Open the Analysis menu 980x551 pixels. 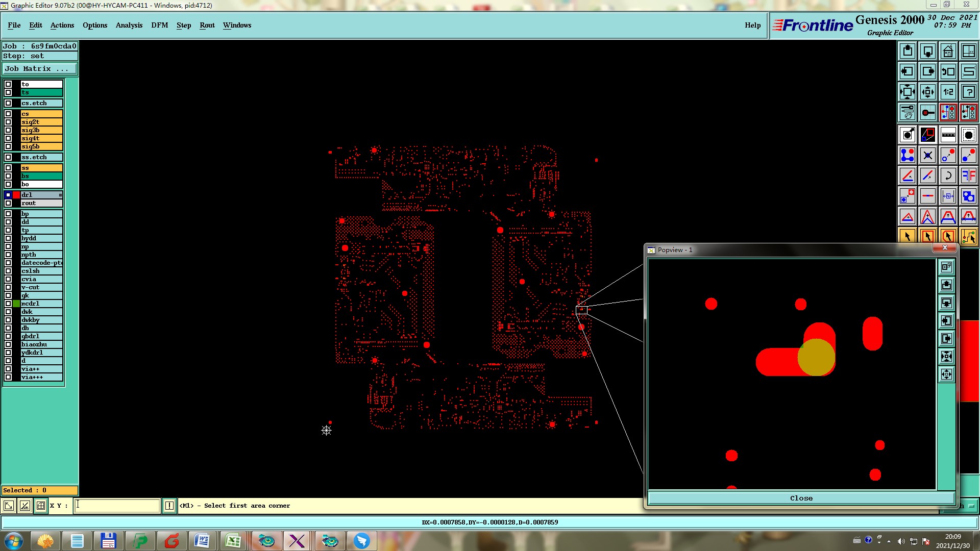point(129,25)
